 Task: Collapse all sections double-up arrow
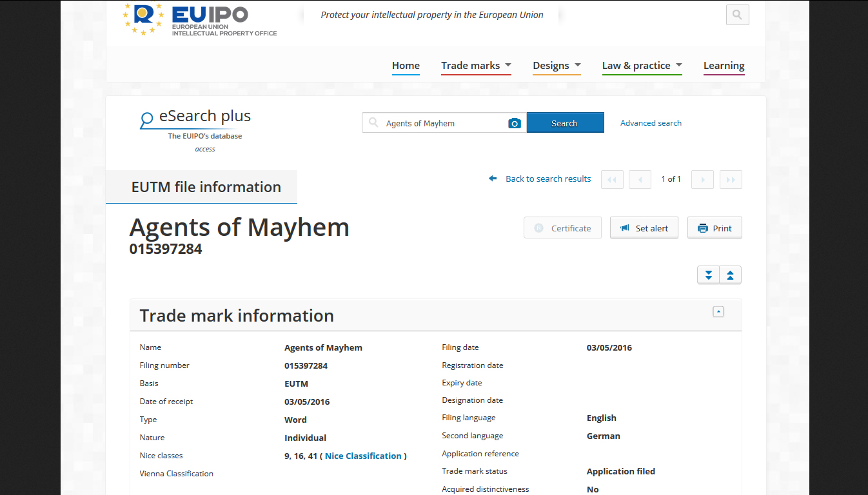click(x=730, y=275)
